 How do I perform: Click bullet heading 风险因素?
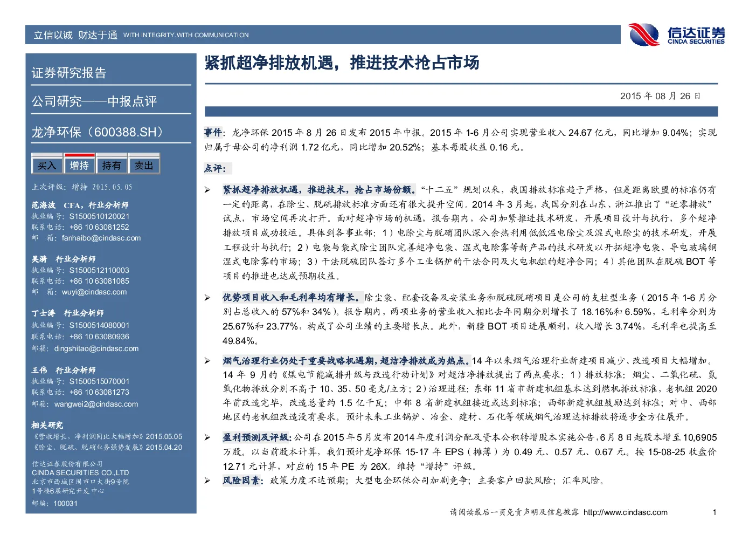coord(243,480)
